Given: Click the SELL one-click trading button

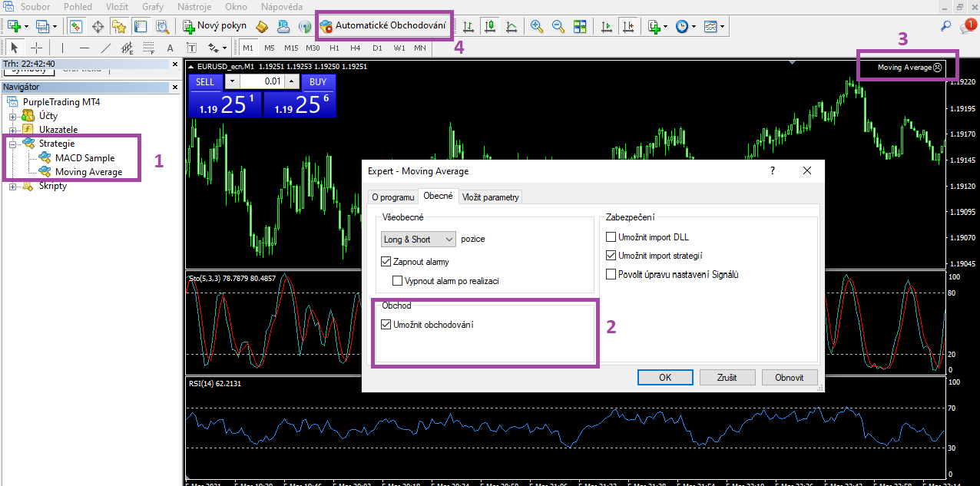Looking at the screenshot, I should pos(205,82).
